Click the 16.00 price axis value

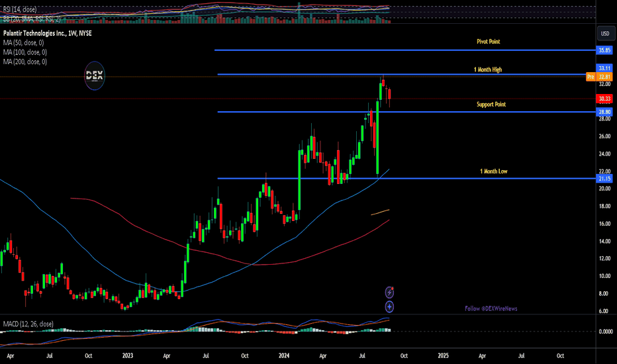point(605,224)
